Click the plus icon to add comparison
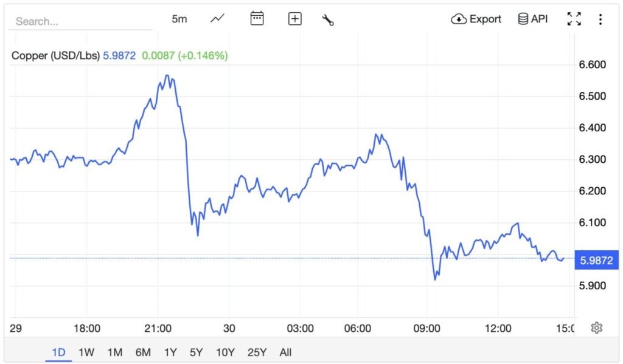Screen dimensions: 623x364 coord(294,19)
